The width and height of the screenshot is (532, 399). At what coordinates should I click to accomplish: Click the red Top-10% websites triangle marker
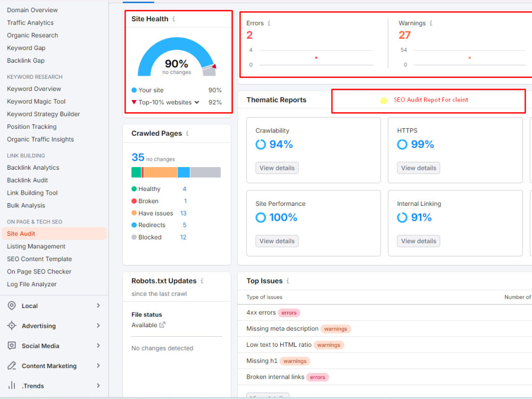click(134, 102)
